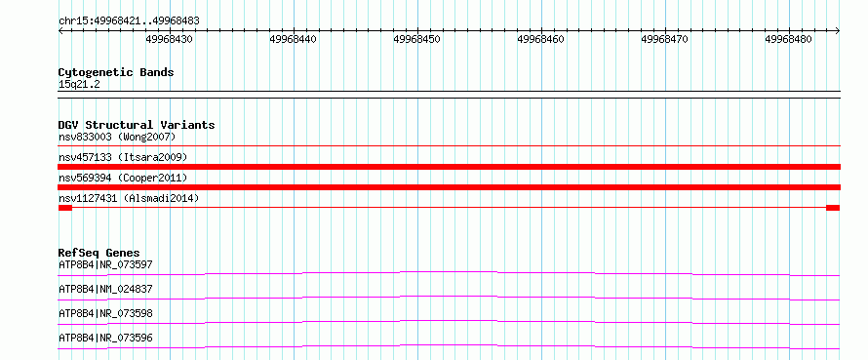Viewport: 868px width, 360px height.
Task: Select the Cytogenetic Bands track title
Action: (x=116, y=72)
